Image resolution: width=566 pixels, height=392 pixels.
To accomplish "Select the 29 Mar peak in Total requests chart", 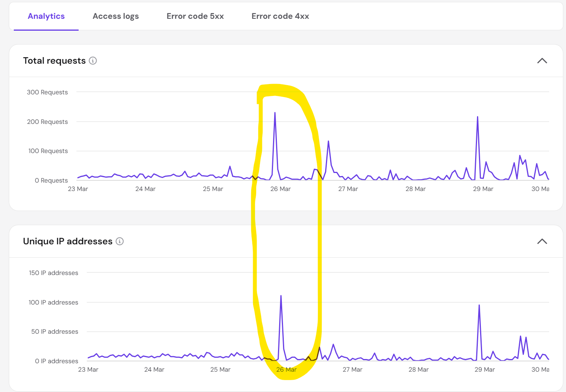I will pos(477,117).
